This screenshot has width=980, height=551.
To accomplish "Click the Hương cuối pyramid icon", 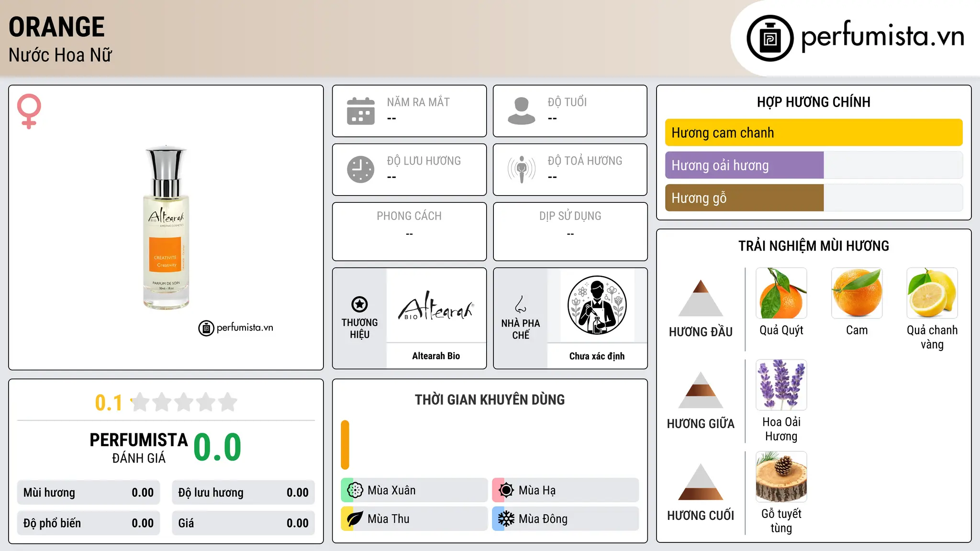I will tap(701, 481).
